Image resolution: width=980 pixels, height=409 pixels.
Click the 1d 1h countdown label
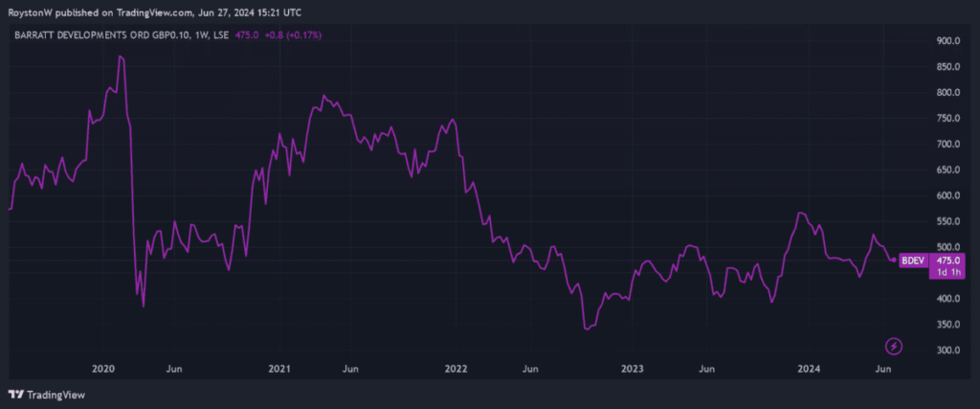(947, 272)
